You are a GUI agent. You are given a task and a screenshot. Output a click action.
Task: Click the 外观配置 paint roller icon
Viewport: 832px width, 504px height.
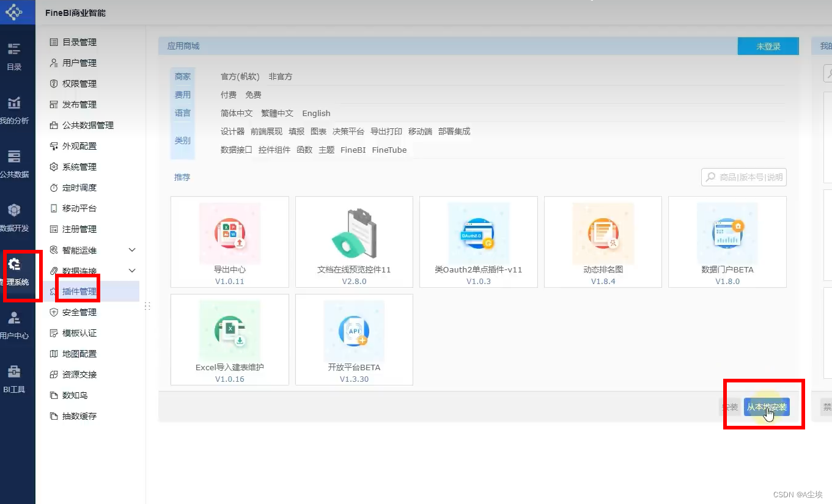54,146
